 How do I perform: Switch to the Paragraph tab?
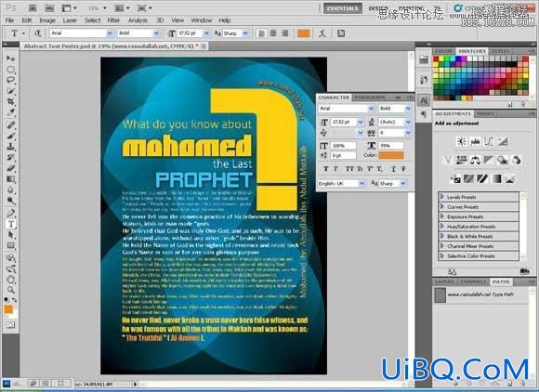(x=370, y=98)
